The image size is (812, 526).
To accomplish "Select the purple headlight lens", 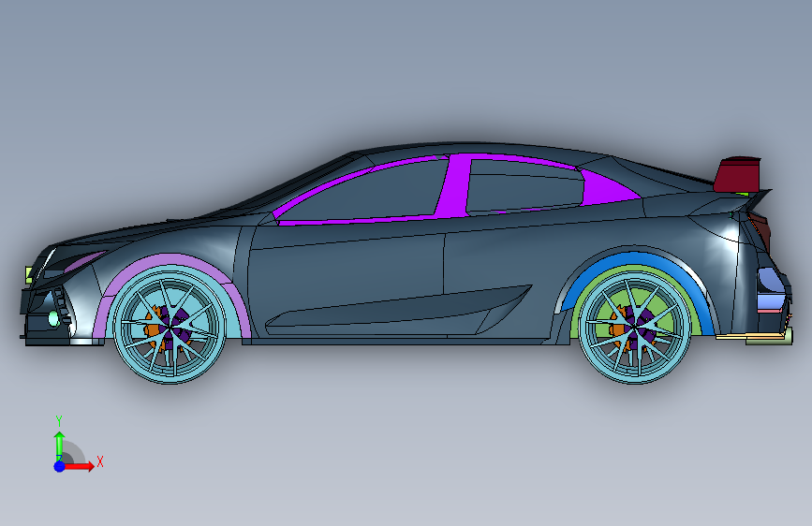I will [84, 261].
